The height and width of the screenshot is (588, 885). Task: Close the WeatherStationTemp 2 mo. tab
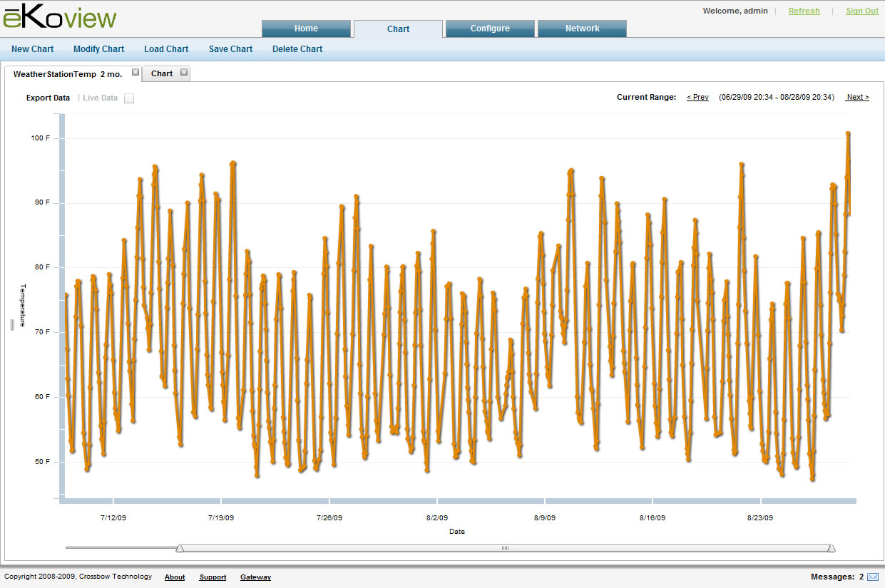135,72
